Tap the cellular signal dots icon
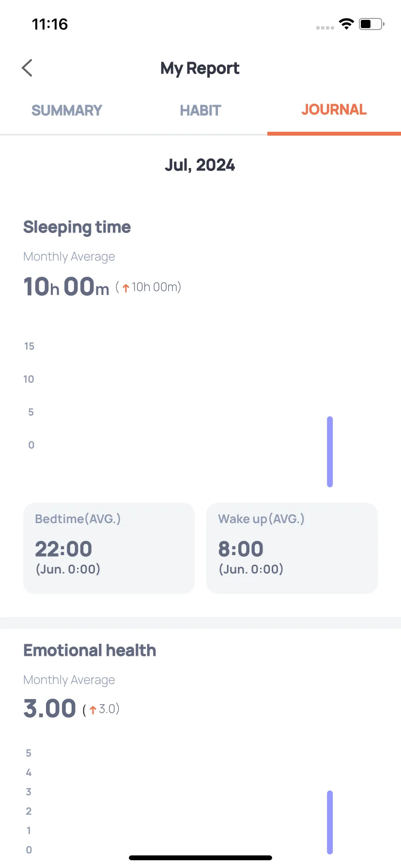 pyautogui.click(x=325, y=28)
